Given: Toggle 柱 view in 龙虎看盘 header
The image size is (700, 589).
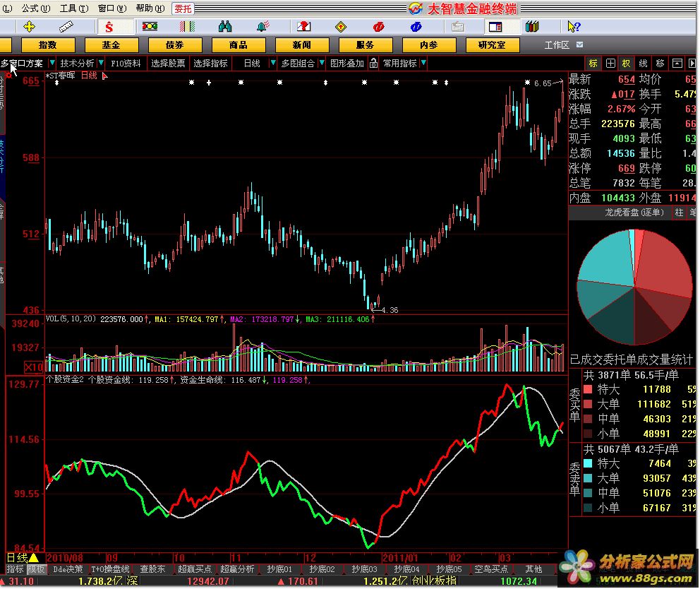Looking at the screenshot, I should click(x=679, y=213).
